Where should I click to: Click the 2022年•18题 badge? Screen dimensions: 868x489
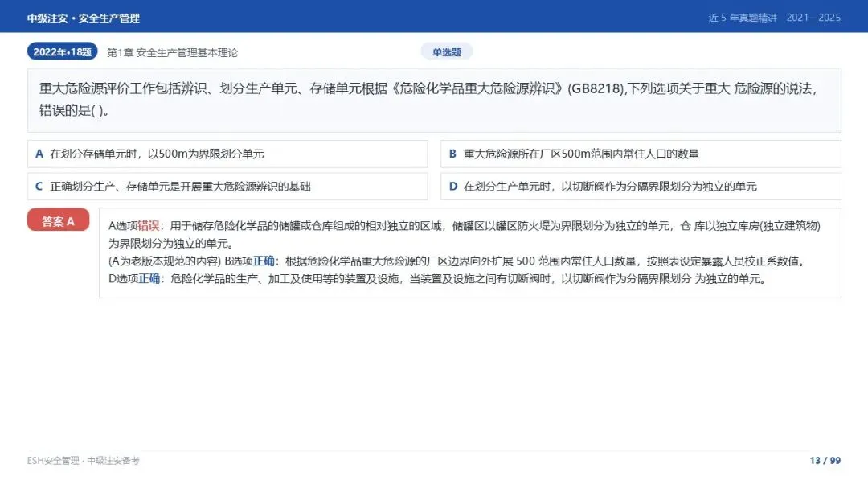tap(62, 52)
